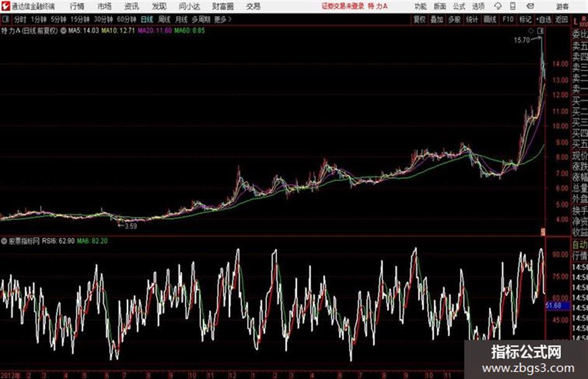
Task: Open the 功能 menu
Action: (x=421, y=6)
